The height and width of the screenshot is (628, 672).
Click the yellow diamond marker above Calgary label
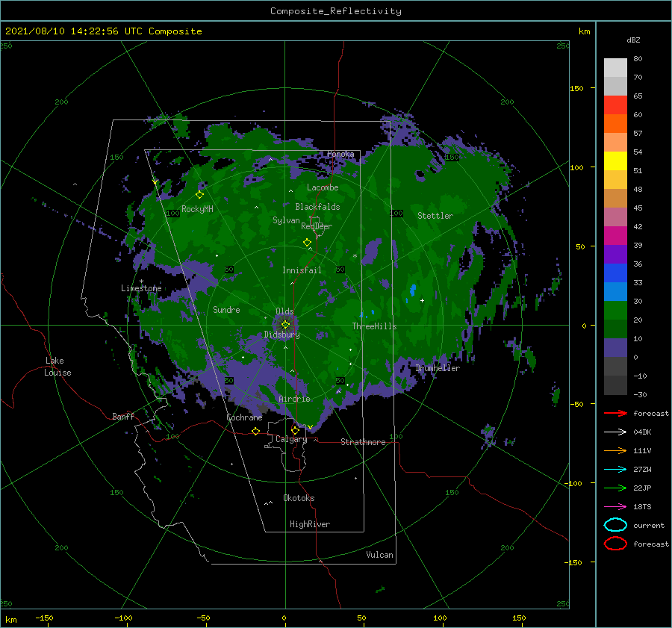(x=295, y=430)
